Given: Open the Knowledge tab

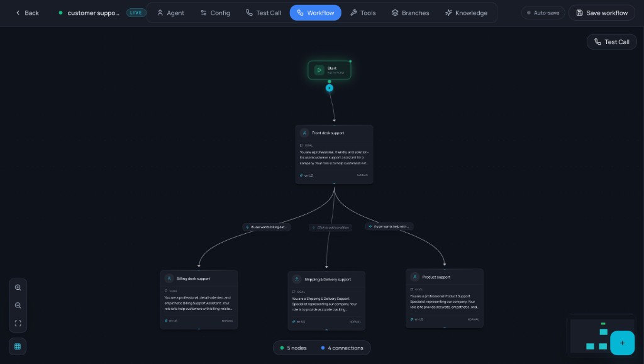Looking at the screenshot, I should [467, 13].
